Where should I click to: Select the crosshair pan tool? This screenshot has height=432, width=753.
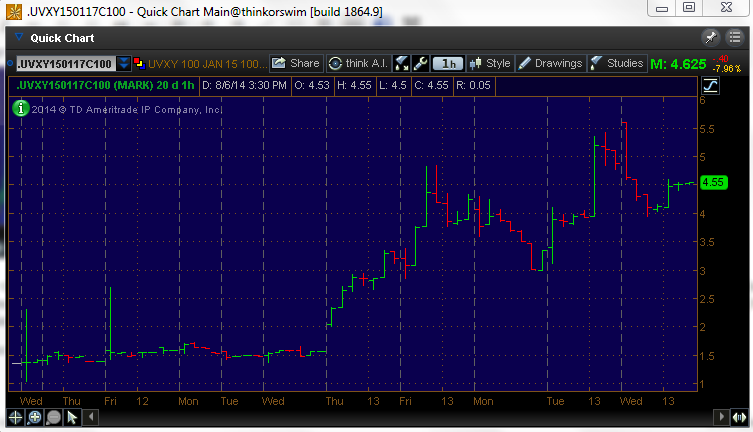click(x=16, y=417)
